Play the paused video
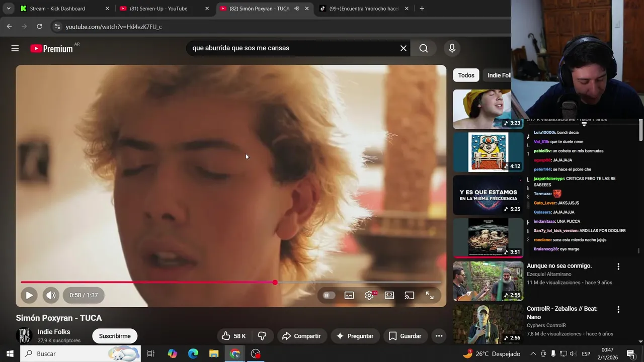This screenshot has height=362, width=644. (x=29, y=295)
